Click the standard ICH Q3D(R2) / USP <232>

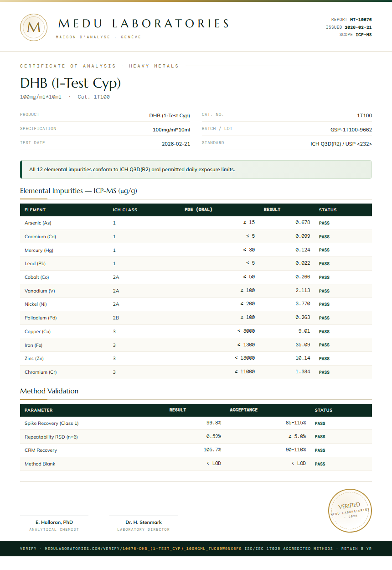click(x=341, y=144)
